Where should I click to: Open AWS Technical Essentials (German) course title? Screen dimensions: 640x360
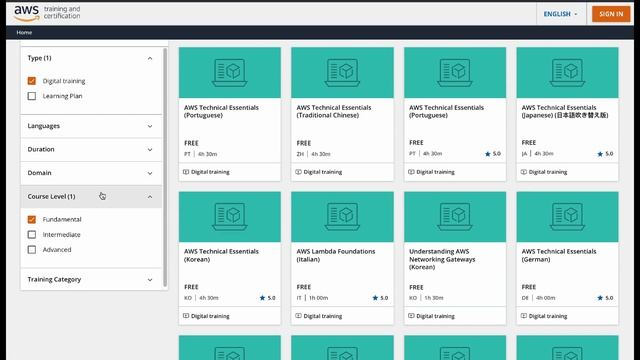559,255
